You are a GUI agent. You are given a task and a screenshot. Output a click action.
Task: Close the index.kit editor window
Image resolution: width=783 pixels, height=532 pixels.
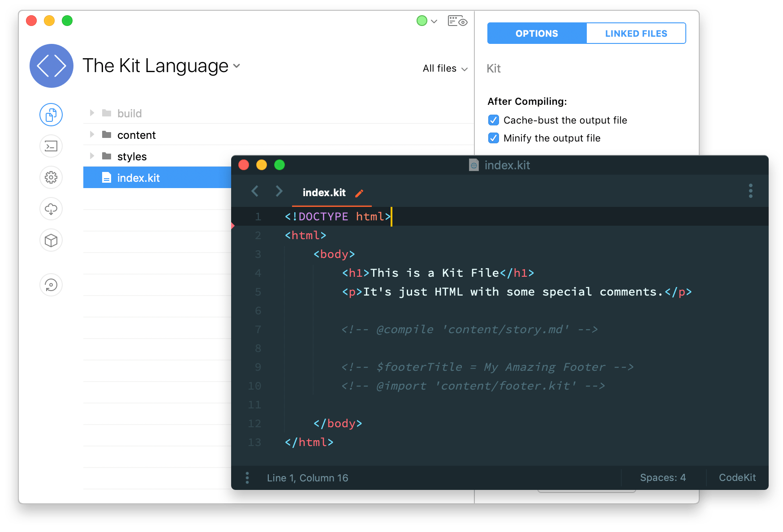[244, 165]
